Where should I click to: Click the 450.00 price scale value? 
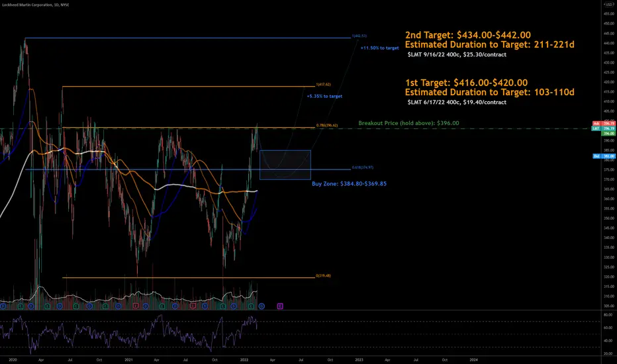click(609, 24)
